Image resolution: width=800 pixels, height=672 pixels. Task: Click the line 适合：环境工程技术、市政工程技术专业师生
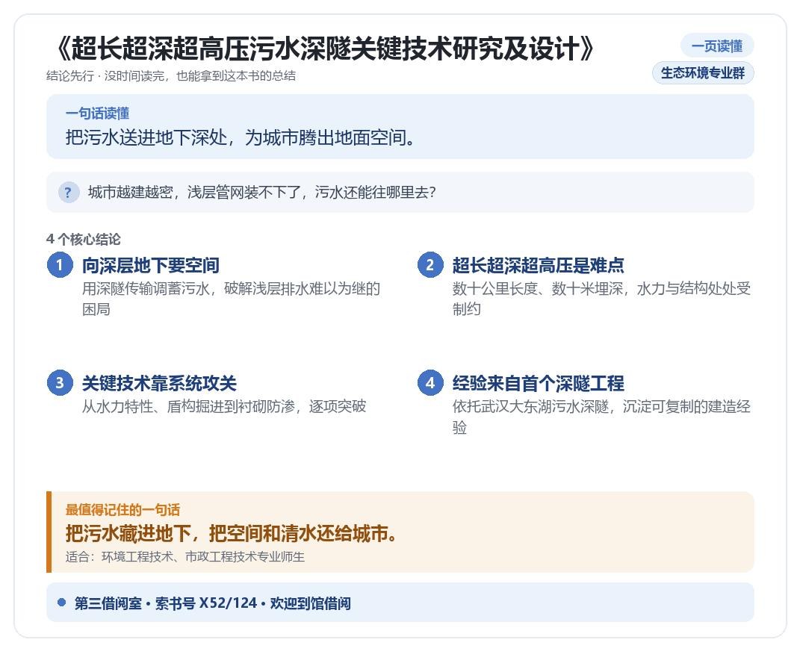(185, 557)
